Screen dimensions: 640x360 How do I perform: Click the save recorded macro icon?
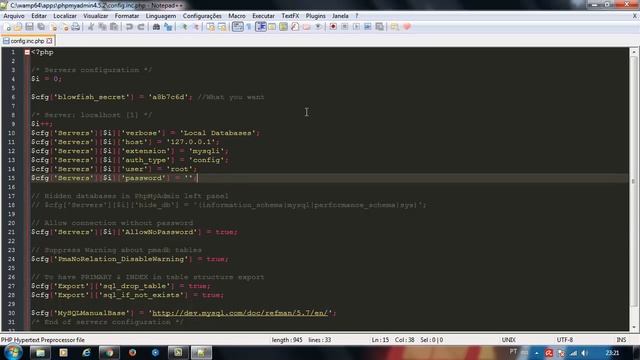(380, 27)
